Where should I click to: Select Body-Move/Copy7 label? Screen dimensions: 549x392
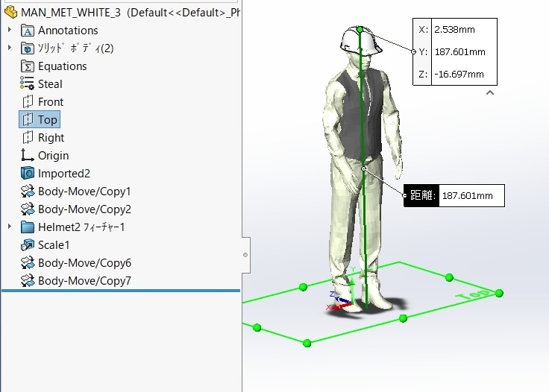84,281
